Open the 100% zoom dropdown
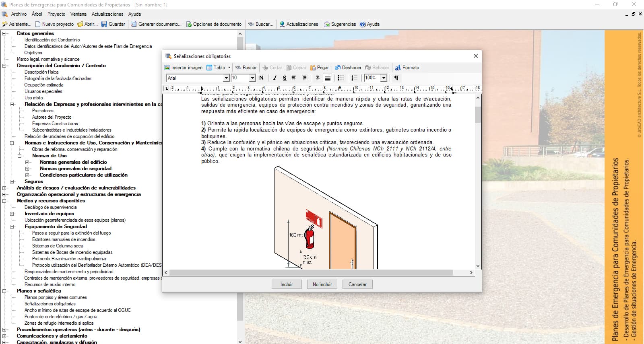 point(384,78)
